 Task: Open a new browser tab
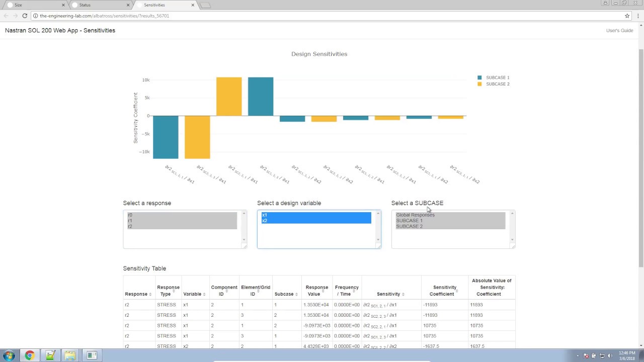click(x=205, y=5)
